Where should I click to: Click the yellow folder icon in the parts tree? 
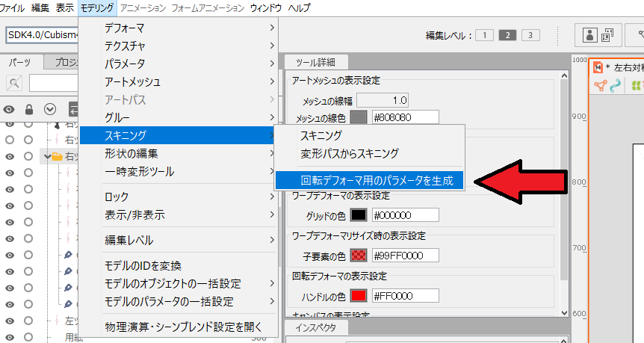[57, 156]
